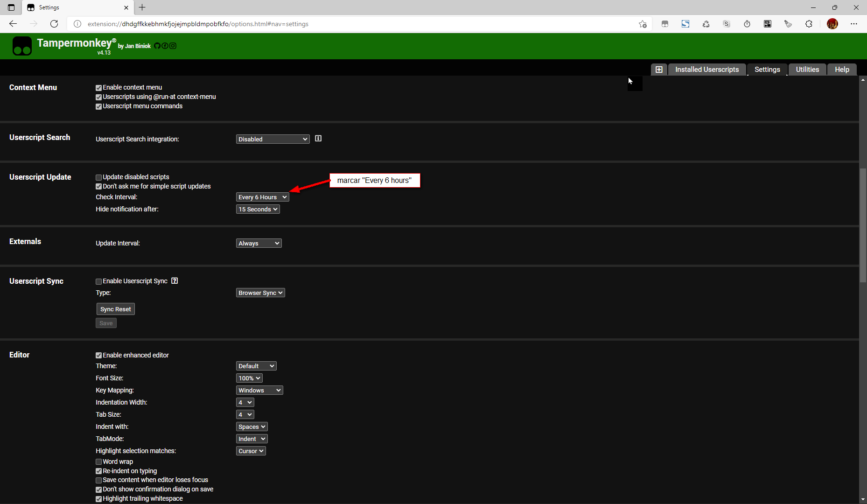Open Hide notification after dropdown
867x504 pixels.
pos(258,209)
